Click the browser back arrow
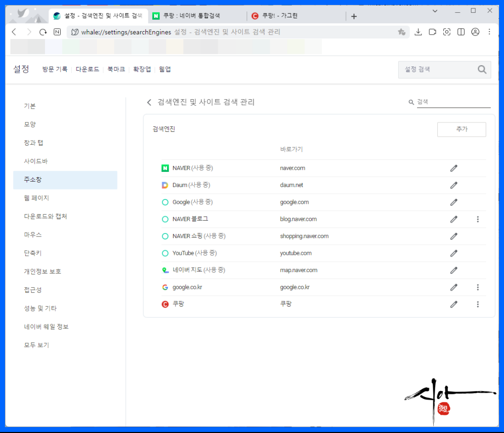 (x=14, y=32)
